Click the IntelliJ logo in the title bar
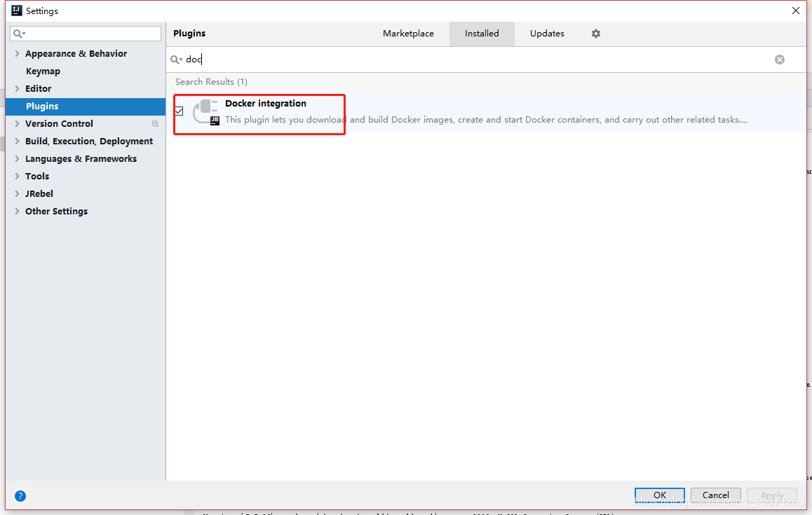Screen dimensions: 812x515 pos(17,11)
